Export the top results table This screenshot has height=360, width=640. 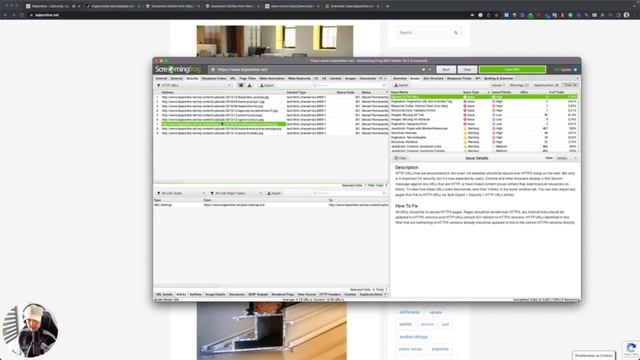pyautogui.click(x=267, y=85)
